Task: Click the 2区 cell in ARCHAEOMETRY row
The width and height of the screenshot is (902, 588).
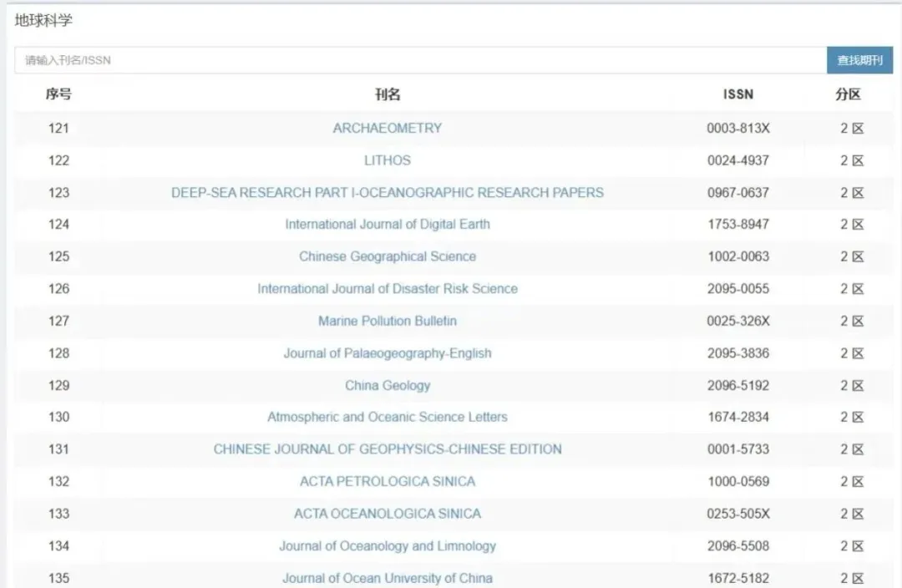Action: click(x=852, y=129)
